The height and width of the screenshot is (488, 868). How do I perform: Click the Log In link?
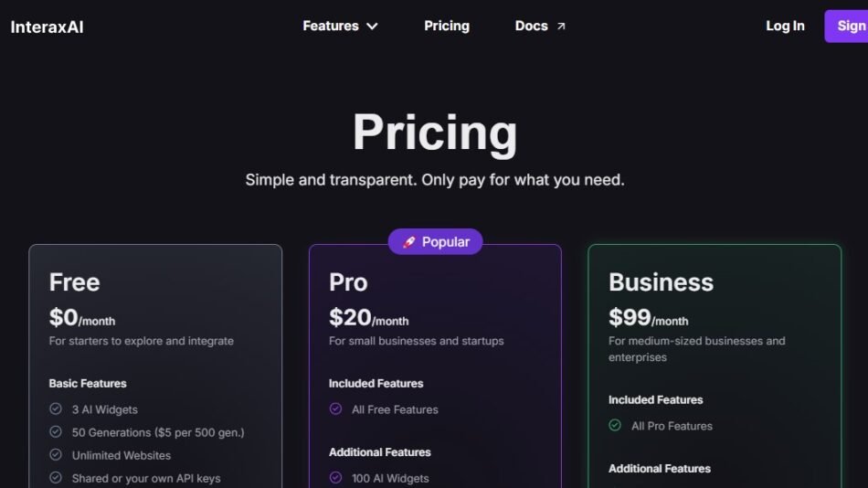pos(785,26)
